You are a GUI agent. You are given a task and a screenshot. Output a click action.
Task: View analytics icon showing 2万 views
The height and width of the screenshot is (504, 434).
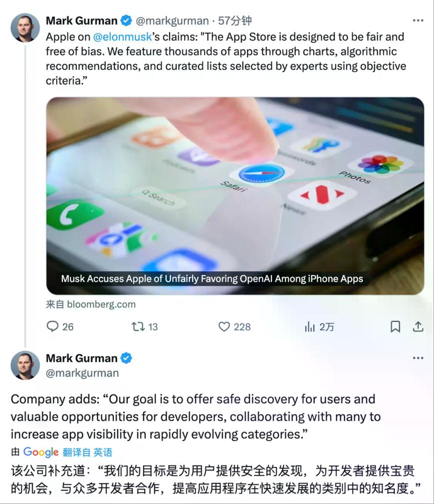309,326
